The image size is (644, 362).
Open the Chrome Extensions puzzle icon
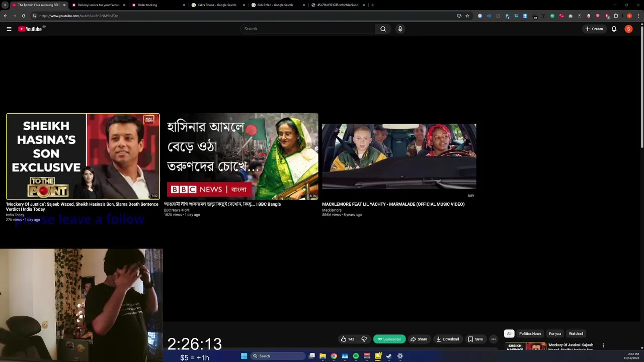point(616,16)
